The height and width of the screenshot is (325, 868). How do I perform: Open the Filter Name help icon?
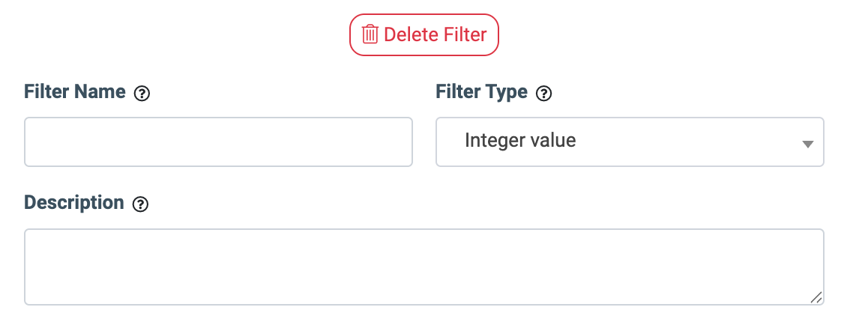coord(142,94)
